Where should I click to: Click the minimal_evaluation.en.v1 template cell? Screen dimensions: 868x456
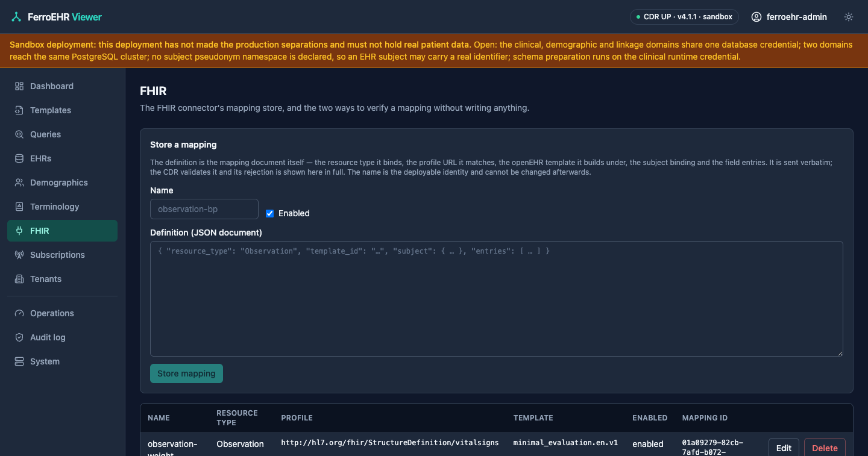coord(565,443)
